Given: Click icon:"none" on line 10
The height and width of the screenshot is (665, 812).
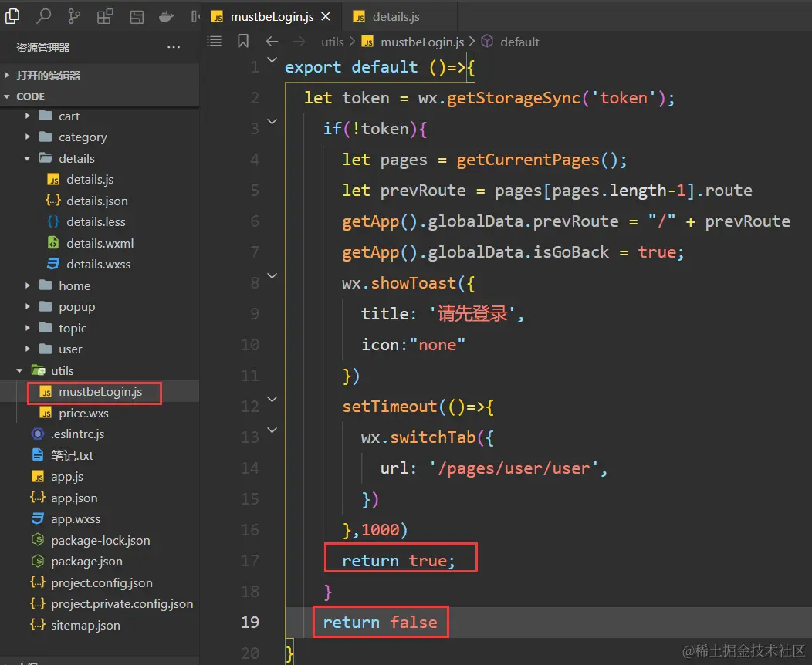Looking at the screenshot, I should 413,345.
